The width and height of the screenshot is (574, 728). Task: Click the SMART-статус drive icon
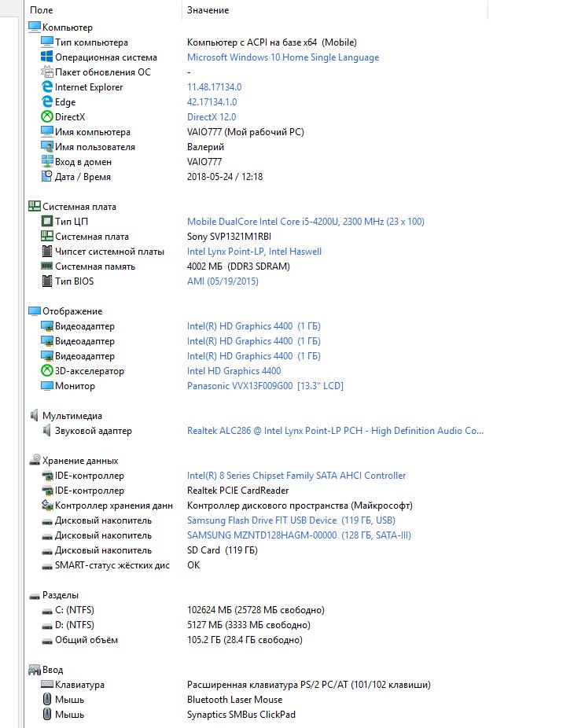[47, 566]
